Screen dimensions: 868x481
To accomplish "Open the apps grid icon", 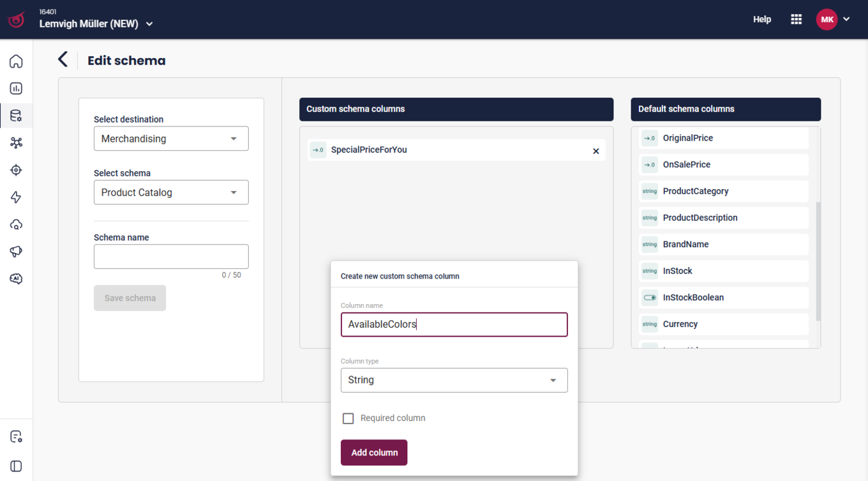I will (796, 19).
